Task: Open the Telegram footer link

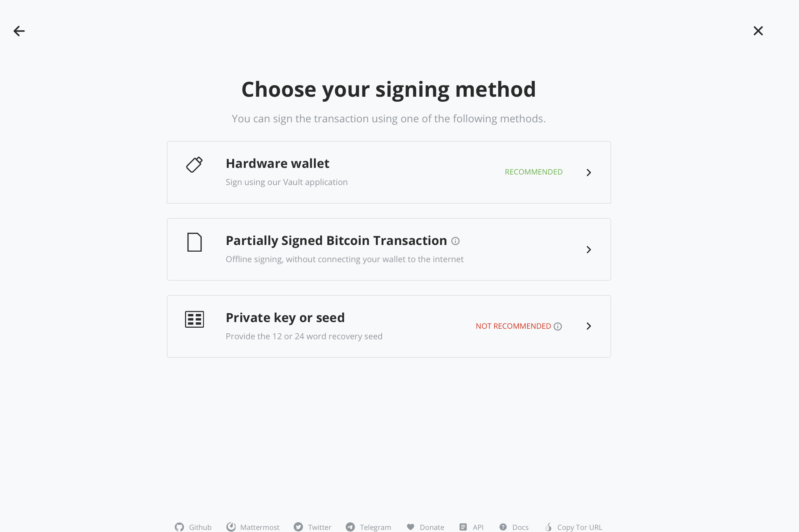Action: 368,527
